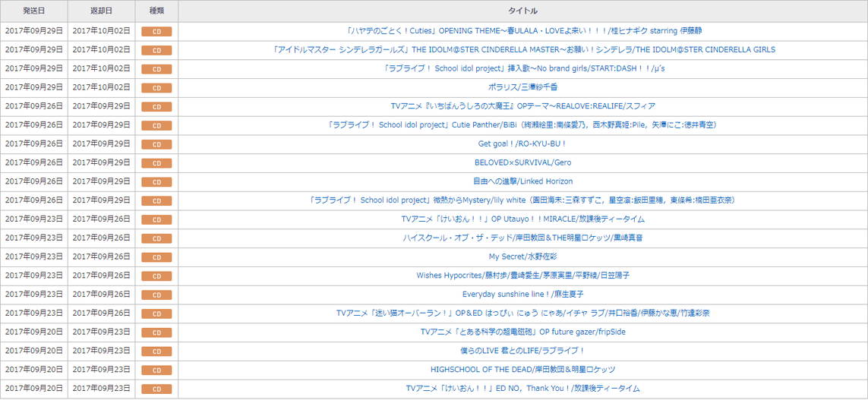The width and height of the screenshot is (868, 400).
Task: Select the 2017年09月23日 shipping date in Everyday sunshine line！ row
Action: [x=33, y=294]
